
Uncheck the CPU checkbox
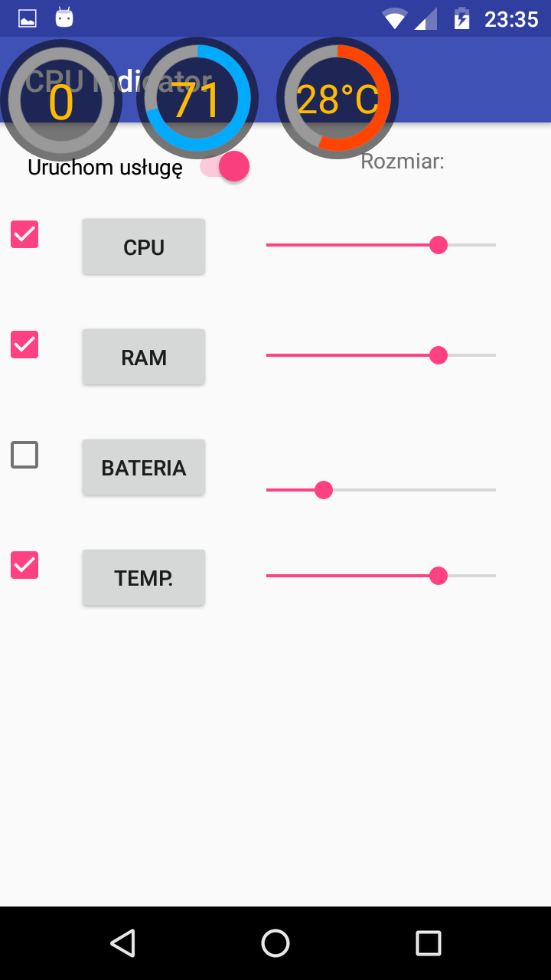pos(24,234)
